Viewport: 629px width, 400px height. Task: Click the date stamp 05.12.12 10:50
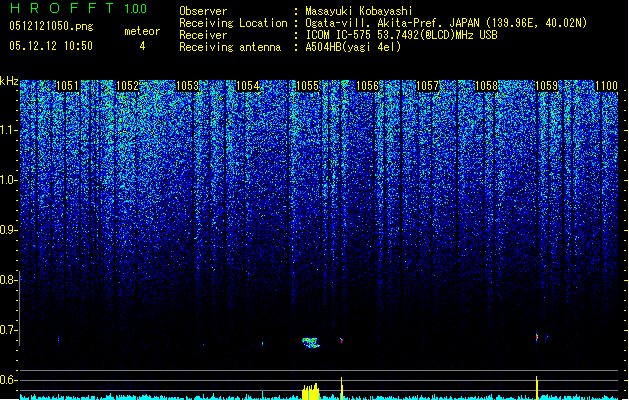click(51, 46)
